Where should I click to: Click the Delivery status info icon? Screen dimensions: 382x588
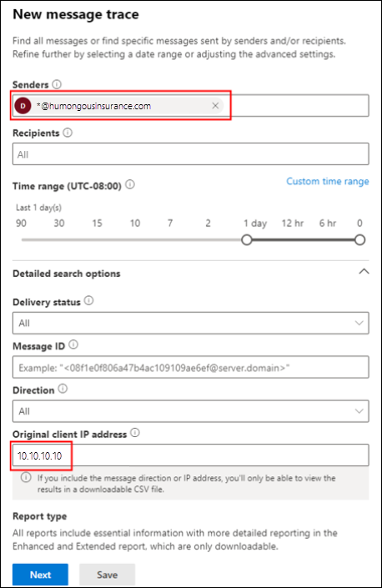point(89,300)
